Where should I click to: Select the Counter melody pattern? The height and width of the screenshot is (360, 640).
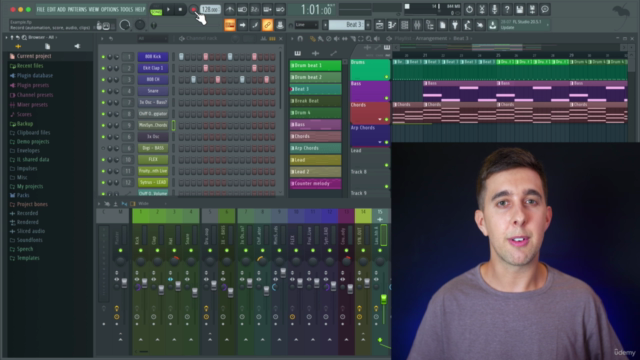[316, 184]
